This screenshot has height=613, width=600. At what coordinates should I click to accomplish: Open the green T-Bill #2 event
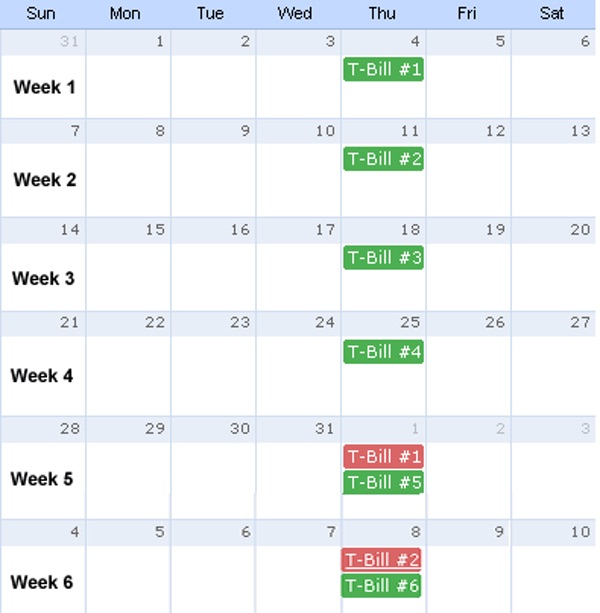click(383, 159)
